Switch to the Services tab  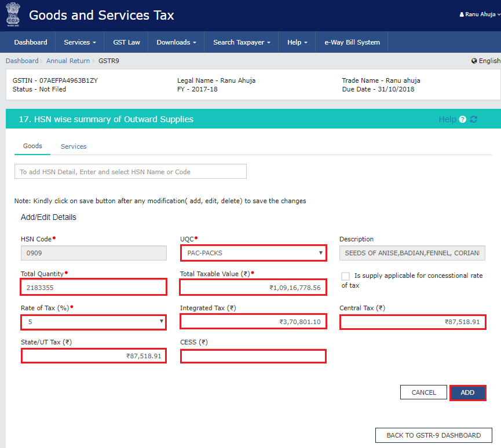pyautogui.click(x=73, y=146)
